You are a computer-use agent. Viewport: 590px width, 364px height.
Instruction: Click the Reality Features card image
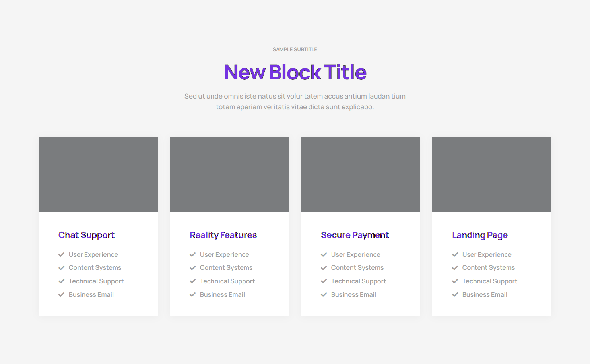tap(229, 174)
